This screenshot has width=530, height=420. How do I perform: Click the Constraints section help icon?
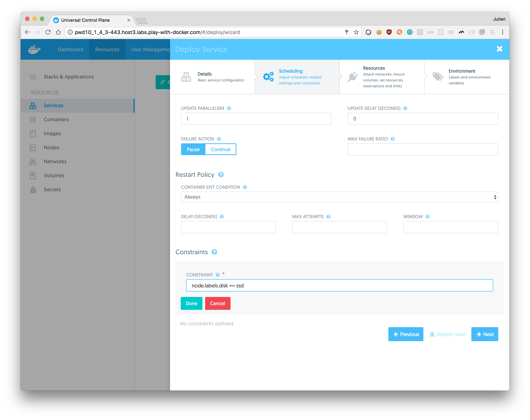click(x=214, y=252)
